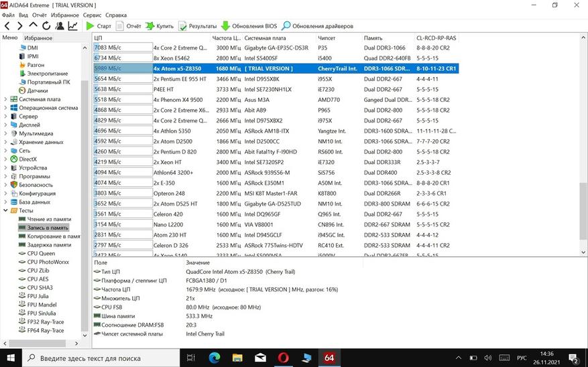Open the Справка menu

(116, 15)
